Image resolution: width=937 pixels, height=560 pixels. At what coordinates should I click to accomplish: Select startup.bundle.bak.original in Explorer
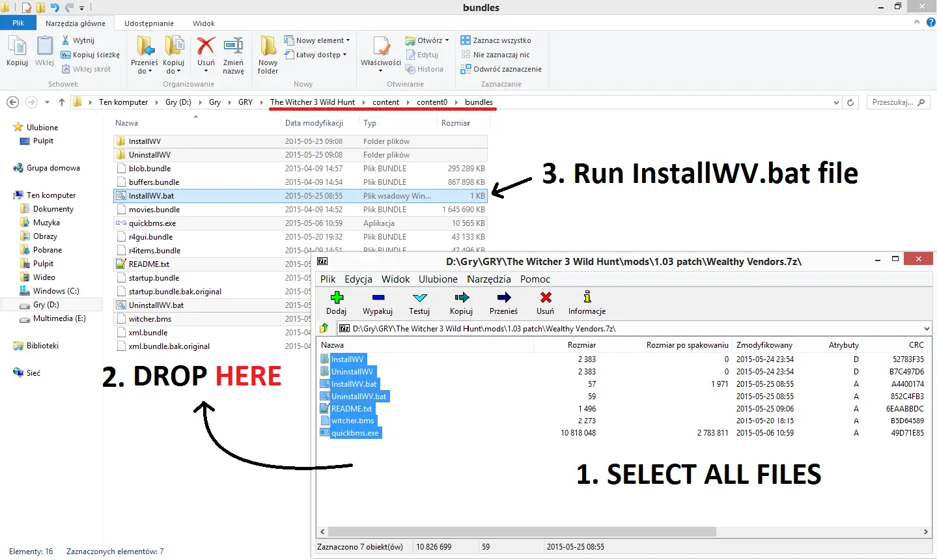coord(175,292)
